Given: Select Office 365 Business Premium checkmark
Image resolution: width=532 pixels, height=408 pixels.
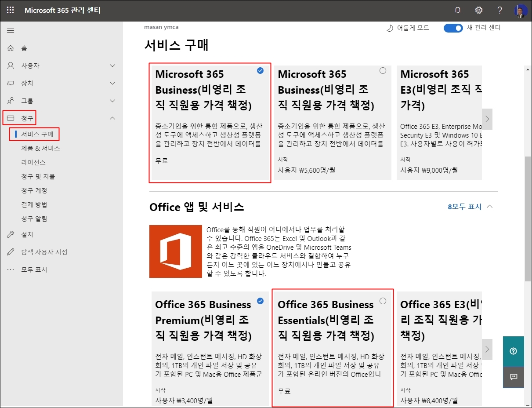Looking at the screenshot, I should [261, 301].
